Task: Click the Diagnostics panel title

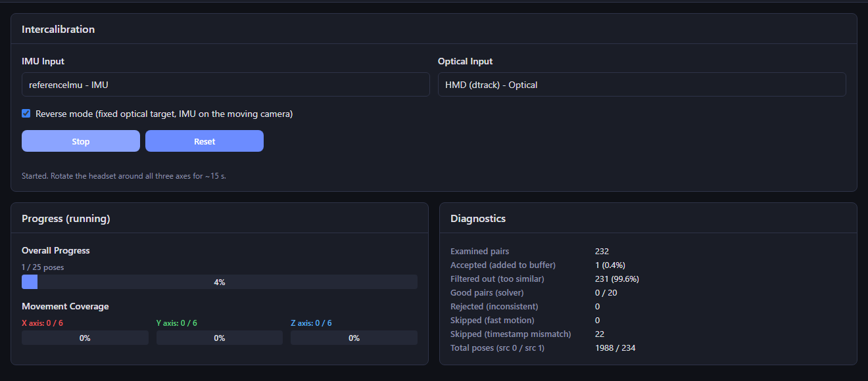Action: pyautogui.click(x=478, y=219)
